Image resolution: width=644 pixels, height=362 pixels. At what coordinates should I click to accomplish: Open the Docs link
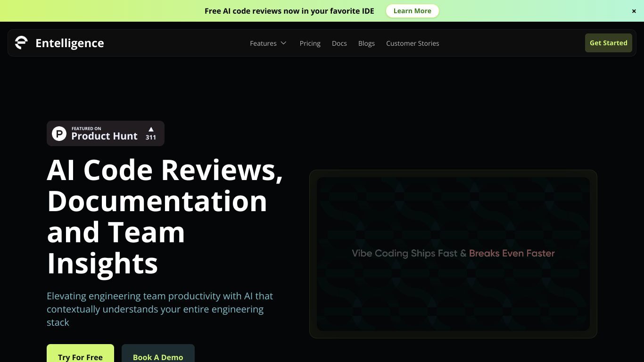tap(339, 43)
